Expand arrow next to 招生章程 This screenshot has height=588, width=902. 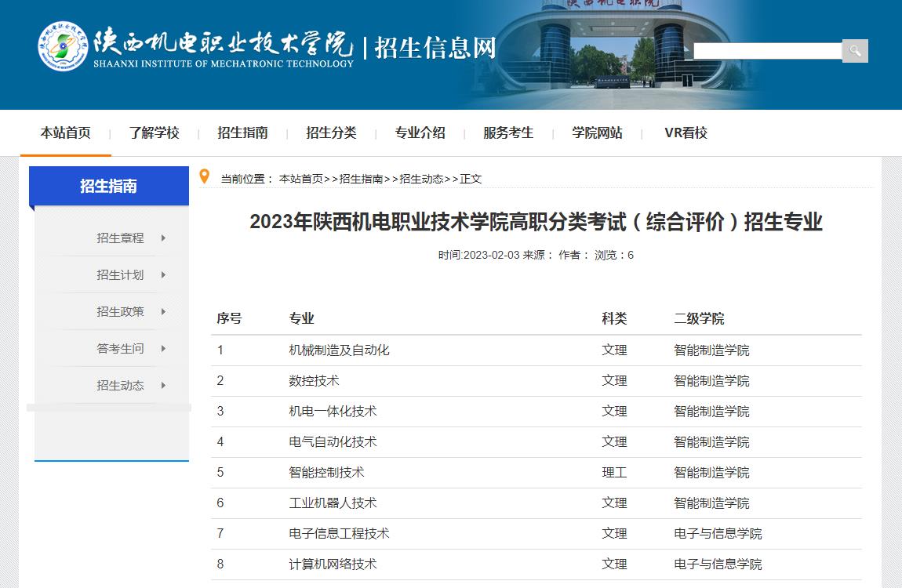pyautogui.click(x=163, y=238)
